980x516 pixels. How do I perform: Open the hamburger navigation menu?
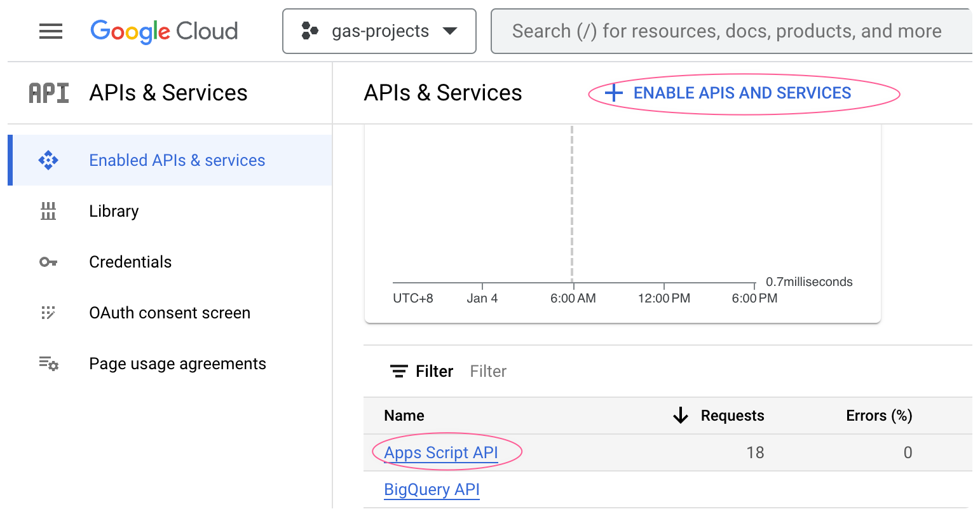[x=51, y=31]
